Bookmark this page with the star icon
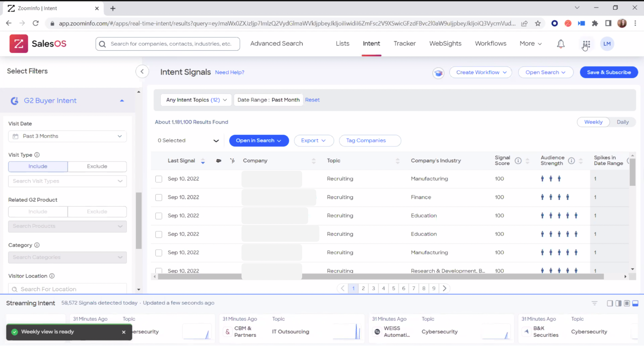 [538, 23]
